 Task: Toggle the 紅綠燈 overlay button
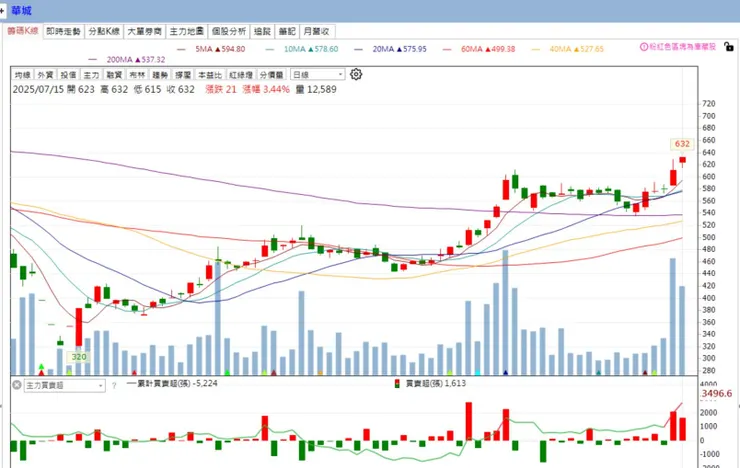tap(241, 75)
